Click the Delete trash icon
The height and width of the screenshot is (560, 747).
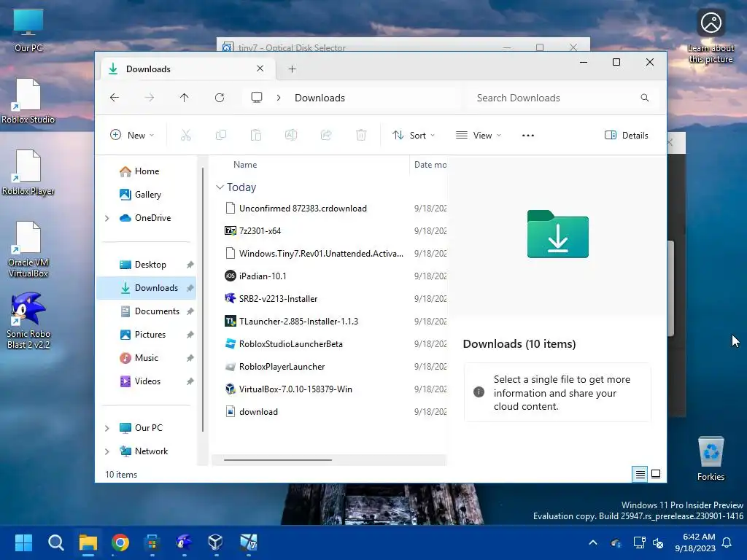tap(361, 135)
